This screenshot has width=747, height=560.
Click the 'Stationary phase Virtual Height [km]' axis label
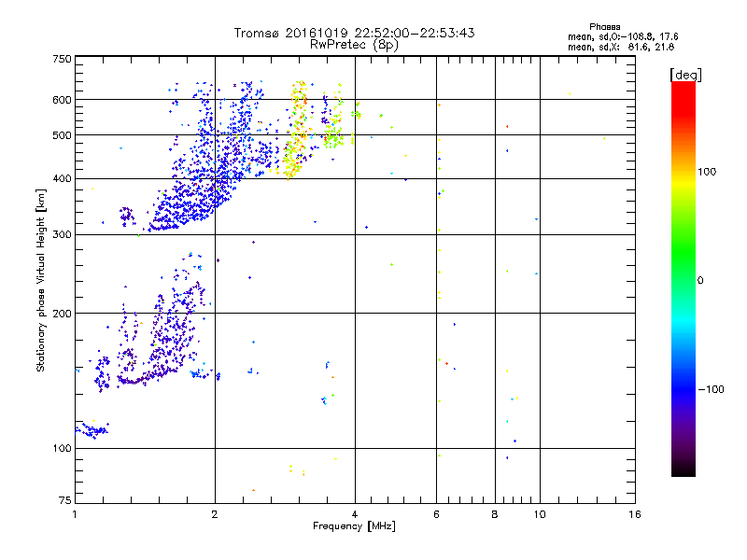[41, 280]
